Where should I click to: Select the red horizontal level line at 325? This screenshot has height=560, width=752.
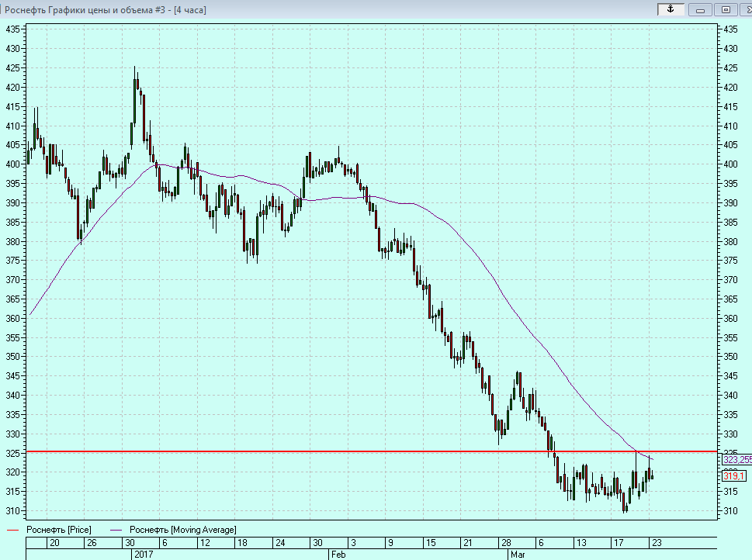pos(372,451)
